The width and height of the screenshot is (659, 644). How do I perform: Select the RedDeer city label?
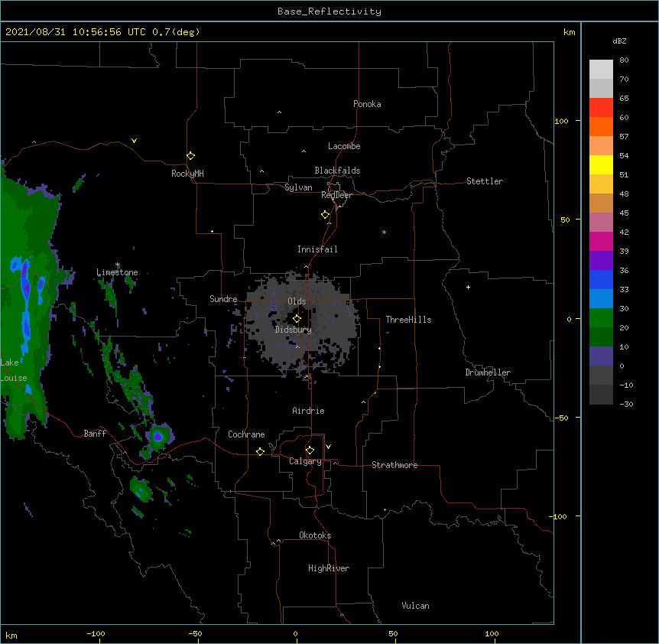click(336, 195)
